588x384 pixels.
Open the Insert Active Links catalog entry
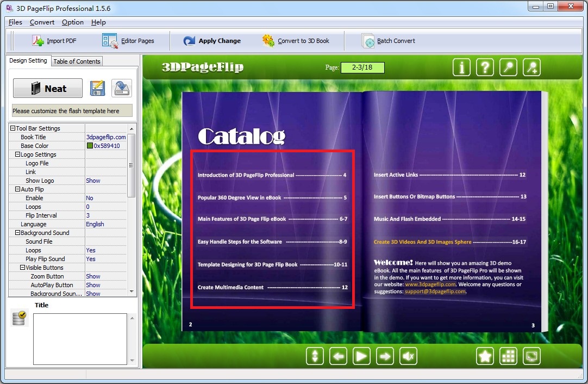click(449, 175)
